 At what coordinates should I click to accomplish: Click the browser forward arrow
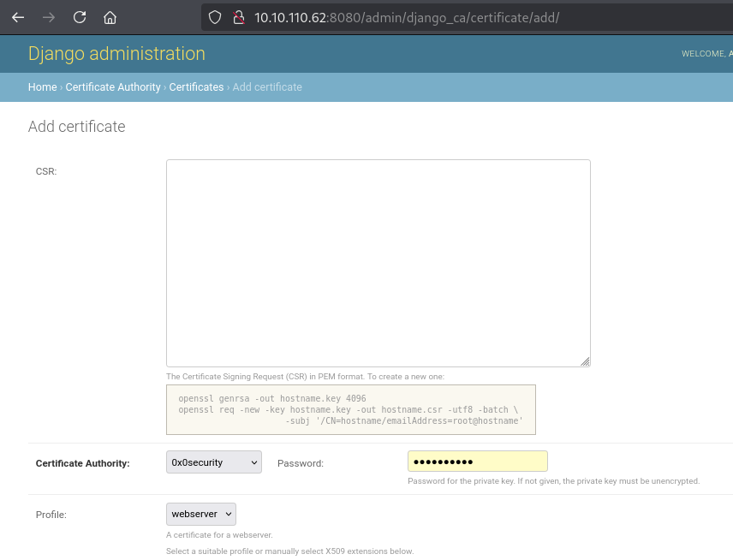coord(49,17)
